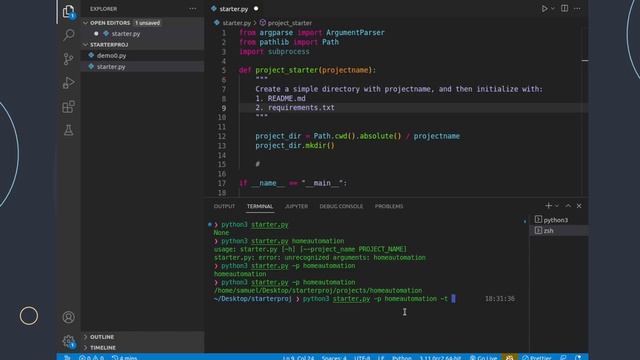640x360 pixels.
Task: Click the 'project_dir.mkdir()' code line
Action: click(295, 145)
